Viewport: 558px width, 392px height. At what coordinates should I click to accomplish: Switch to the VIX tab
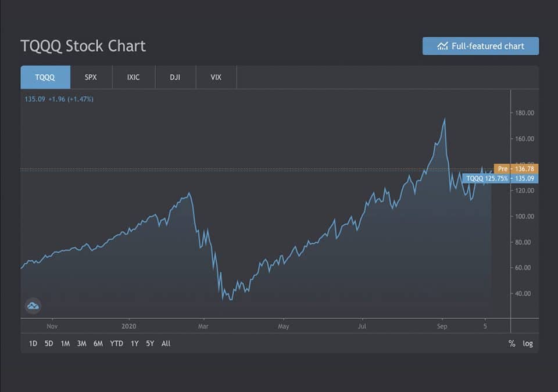click(x=216, y=77)
